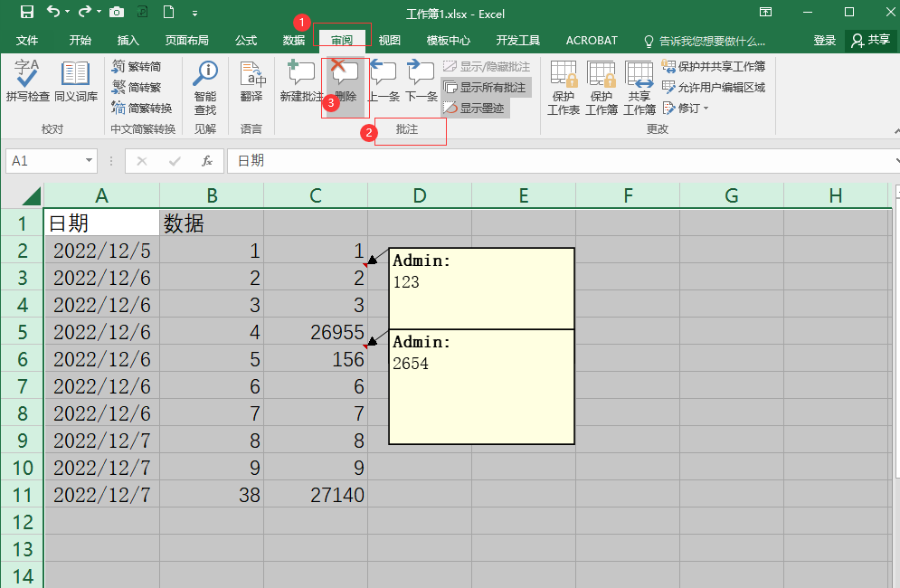Open the 同义词库 thesaurus

click(x=76, y=81)
